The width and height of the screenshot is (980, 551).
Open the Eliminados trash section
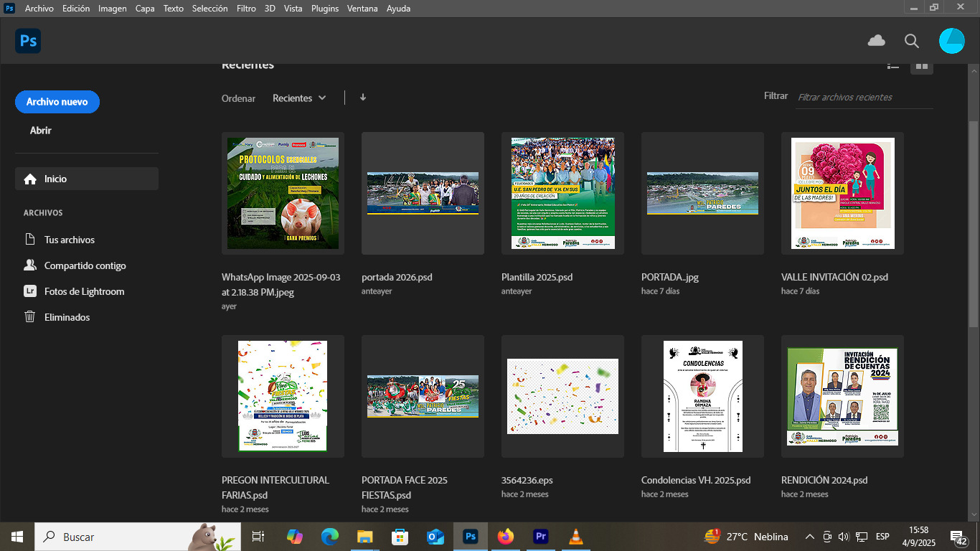(x=67, y=317)
